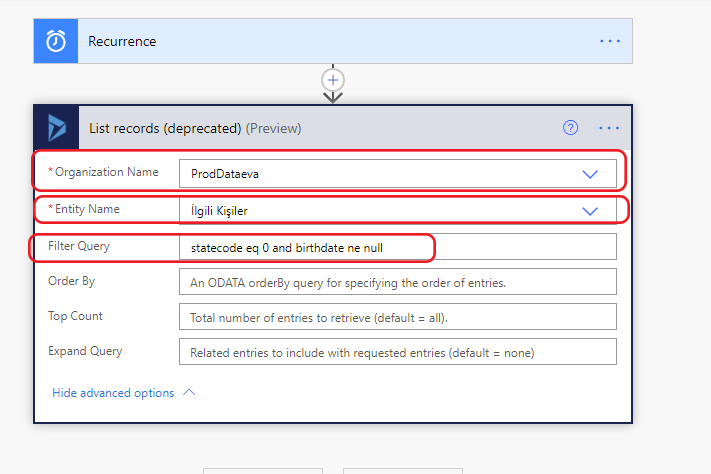Click the Top Count input field
Image resolution: width=711 pixels, height=474 pixels.
398,317
